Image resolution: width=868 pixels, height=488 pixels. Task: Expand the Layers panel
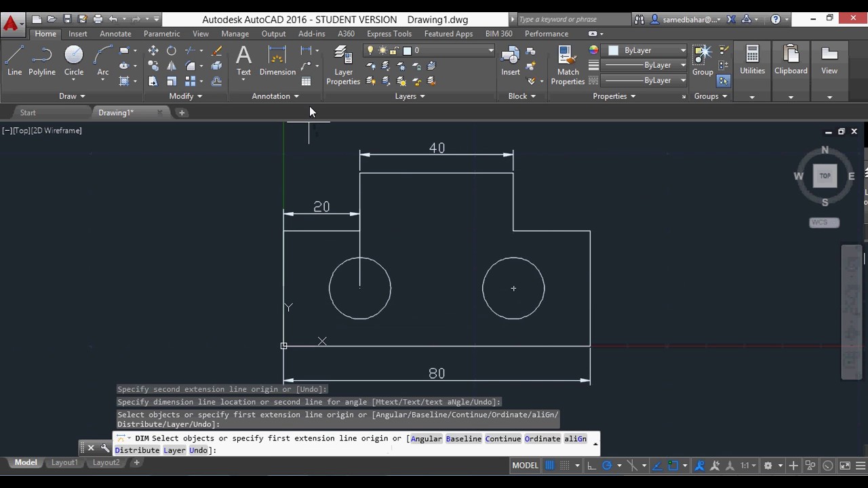point(410,96)
